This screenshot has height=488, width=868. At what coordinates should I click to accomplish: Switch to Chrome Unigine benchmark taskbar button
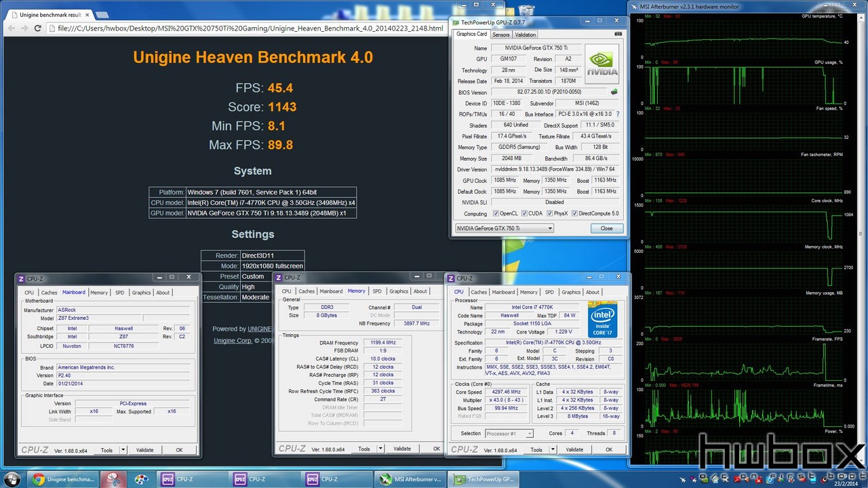[64, 479]
